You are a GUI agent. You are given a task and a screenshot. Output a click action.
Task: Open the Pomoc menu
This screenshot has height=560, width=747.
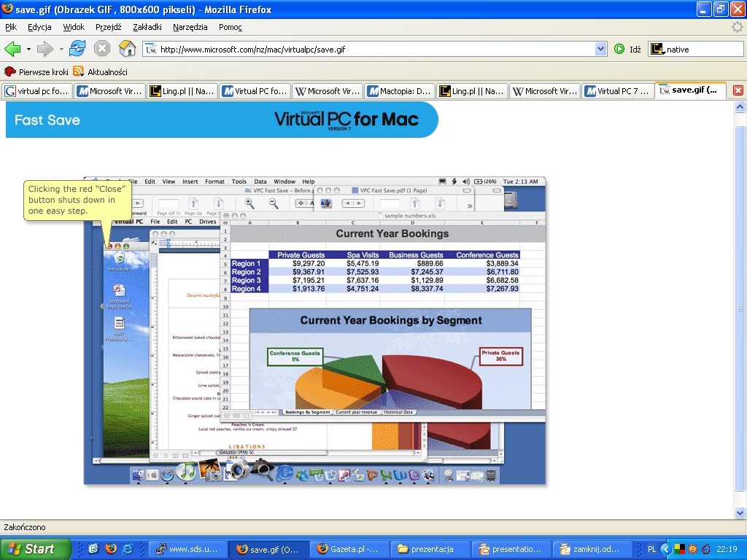click(231, 27)
